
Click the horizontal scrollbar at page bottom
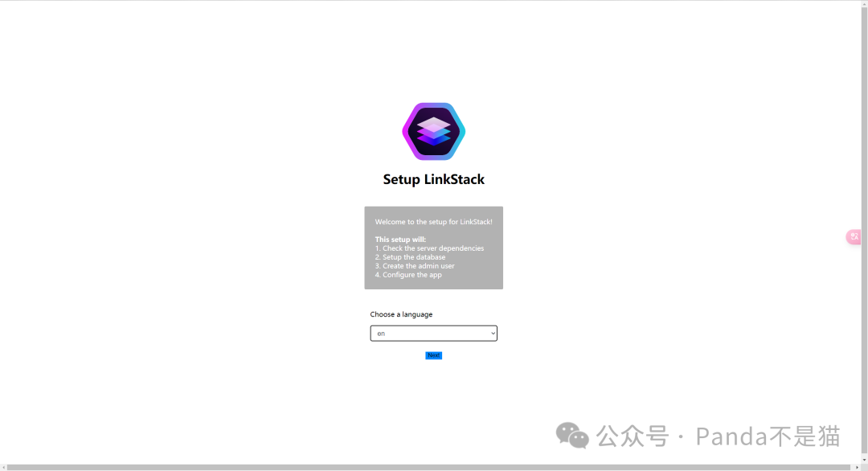429,468
